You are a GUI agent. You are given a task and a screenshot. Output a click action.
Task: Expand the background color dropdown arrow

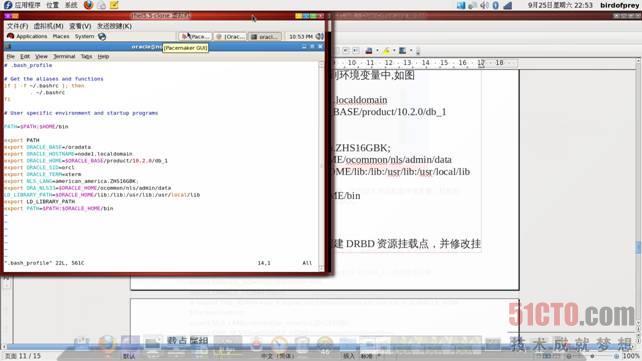pyautogui.click(x=411, y=51)
